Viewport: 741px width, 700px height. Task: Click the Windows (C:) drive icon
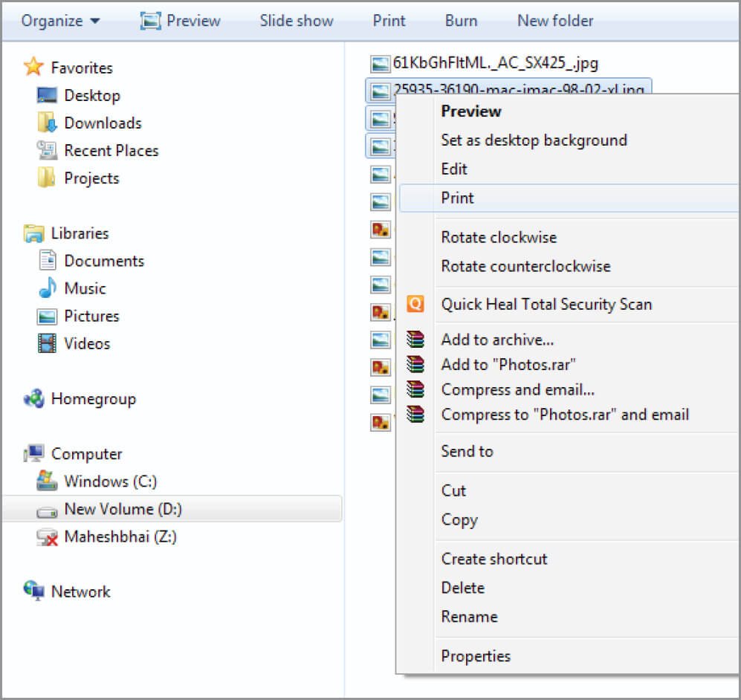point(48,482)
